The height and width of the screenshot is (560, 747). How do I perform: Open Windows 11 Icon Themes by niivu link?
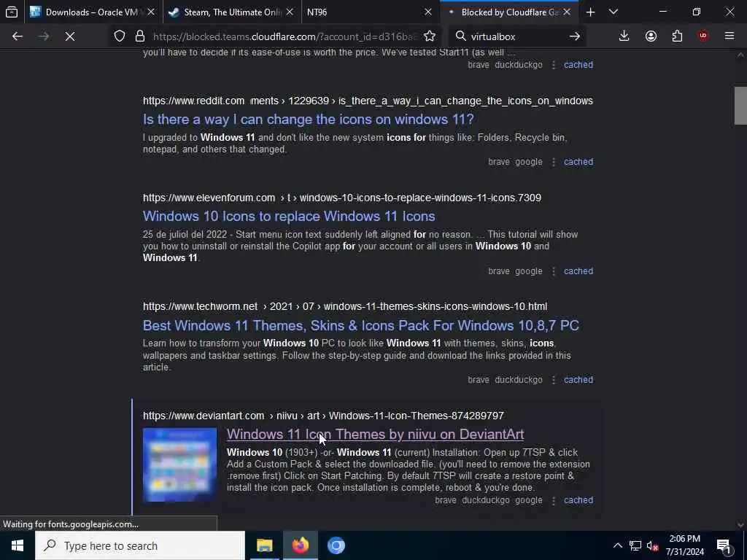(376, 435)
